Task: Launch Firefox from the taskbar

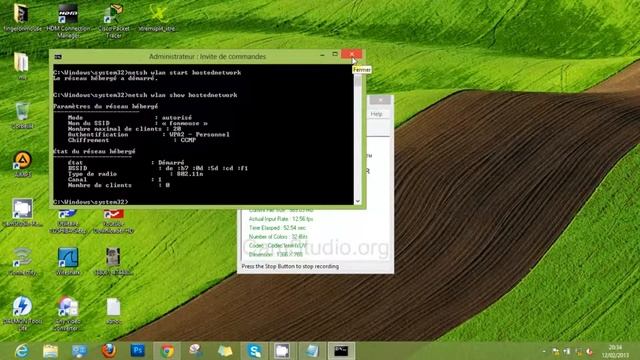Action: pos(109,351)
